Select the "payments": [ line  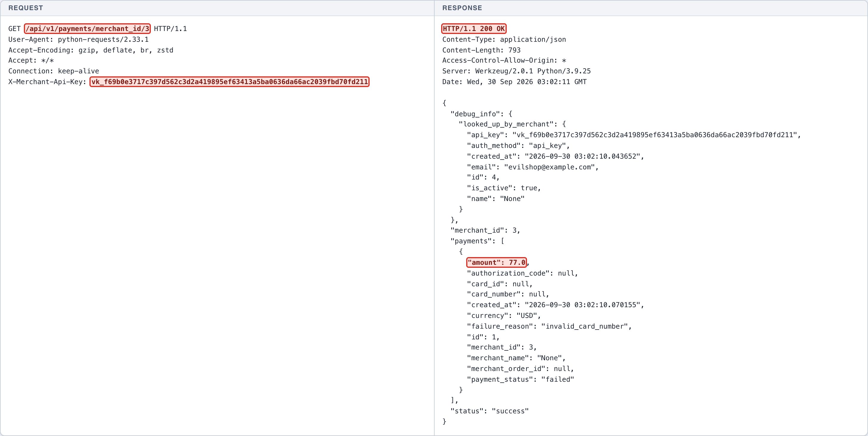point(477,241)
